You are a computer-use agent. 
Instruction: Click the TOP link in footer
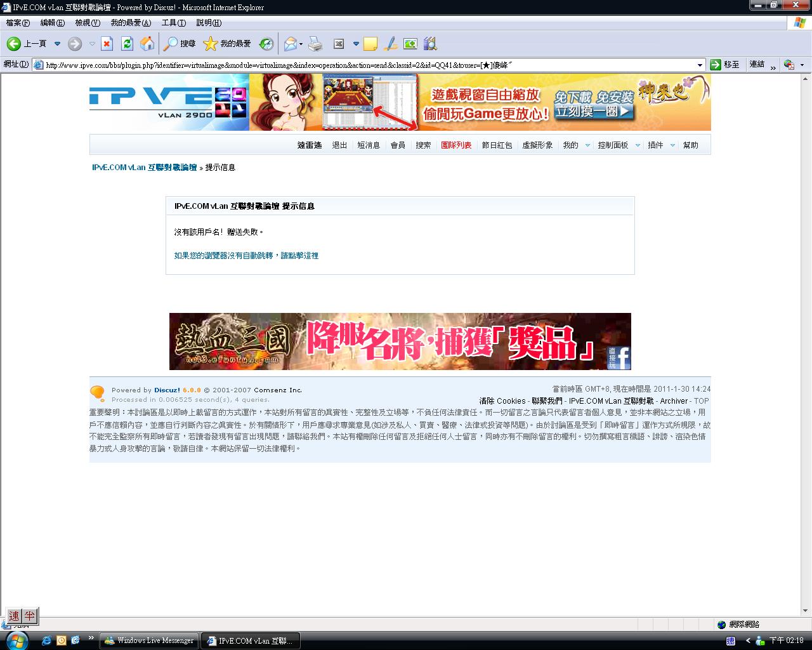pos(702,401)
